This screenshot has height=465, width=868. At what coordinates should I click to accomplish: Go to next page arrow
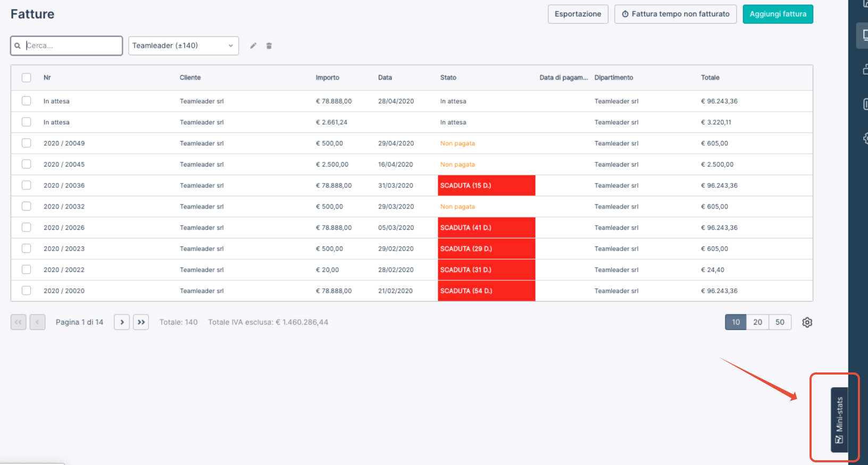(122, 322)
